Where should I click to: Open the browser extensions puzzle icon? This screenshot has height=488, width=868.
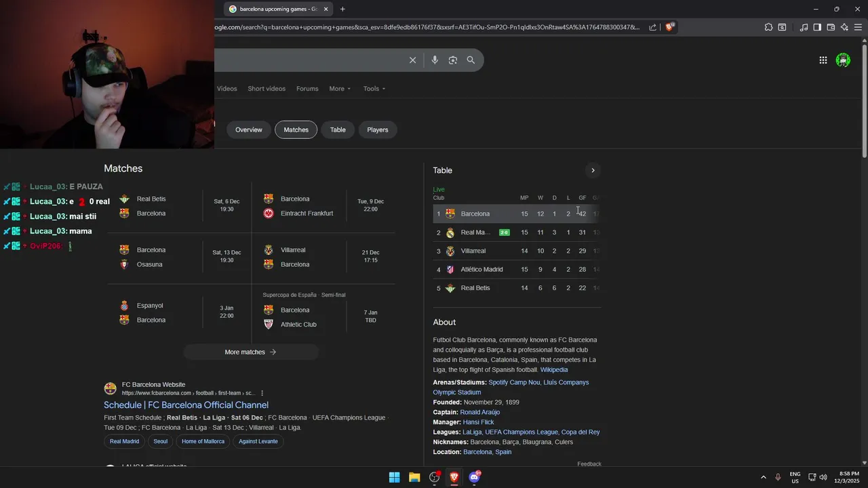768,27
